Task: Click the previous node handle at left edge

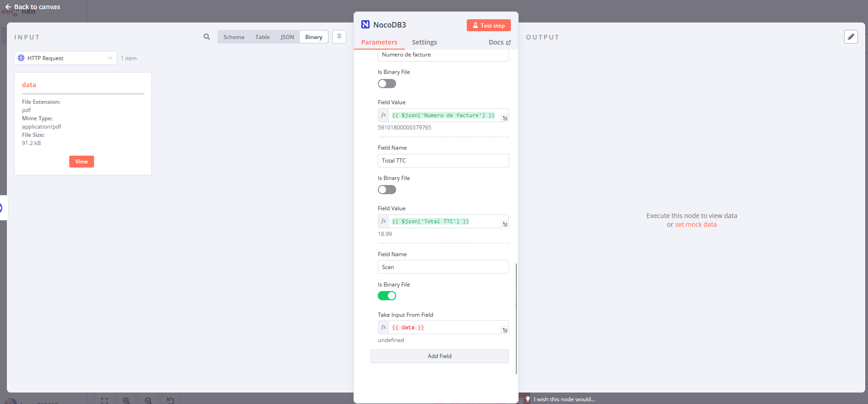Action: point(3,208)
